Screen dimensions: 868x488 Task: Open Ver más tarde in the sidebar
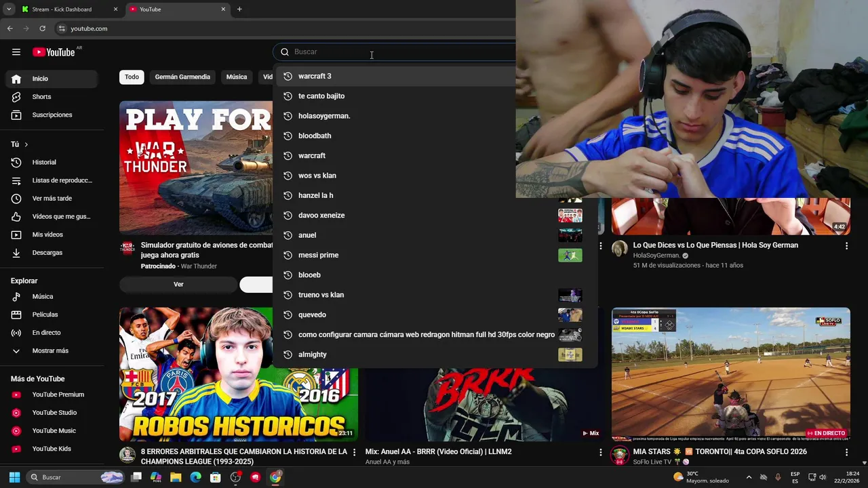point(52,199)
